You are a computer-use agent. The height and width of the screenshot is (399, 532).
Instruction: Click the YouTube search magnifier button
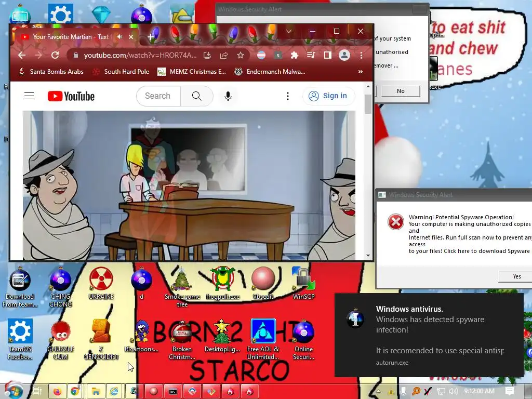tap(197, 96)
